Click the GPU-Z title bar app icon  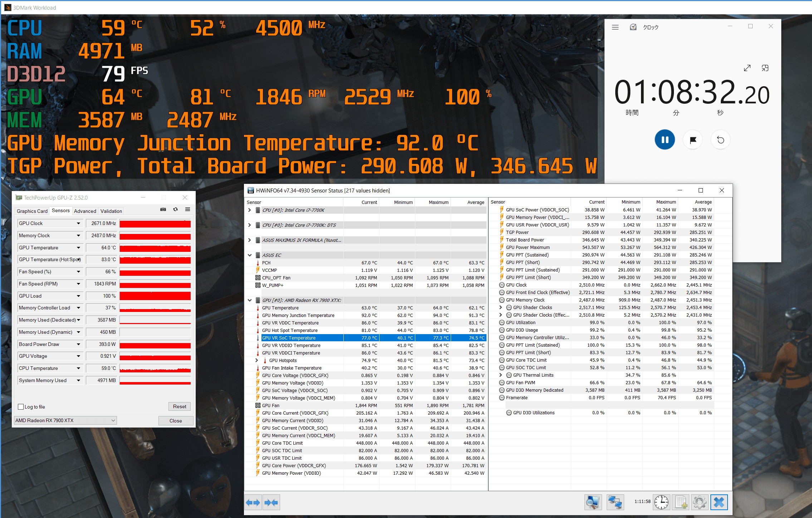point(19,197)
